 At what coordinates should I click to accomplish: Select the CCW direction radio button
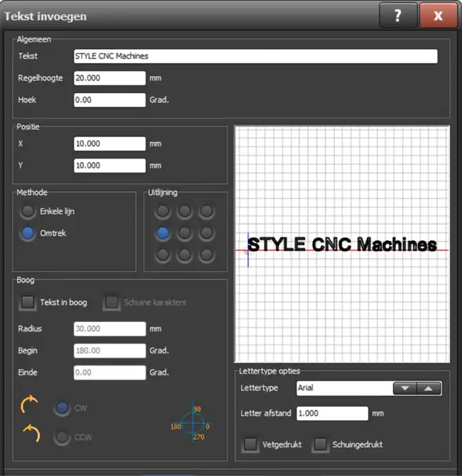point(62,437)
